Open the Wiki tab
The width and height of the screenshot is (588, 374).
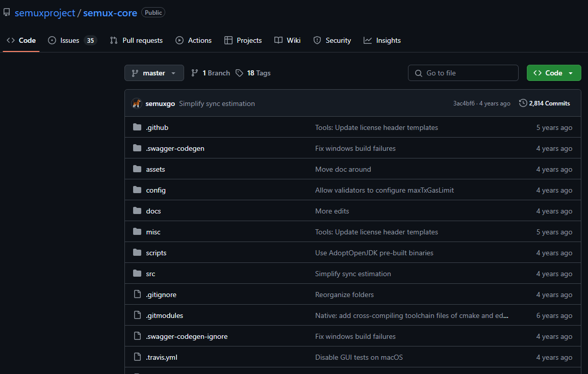pos(288,40)
